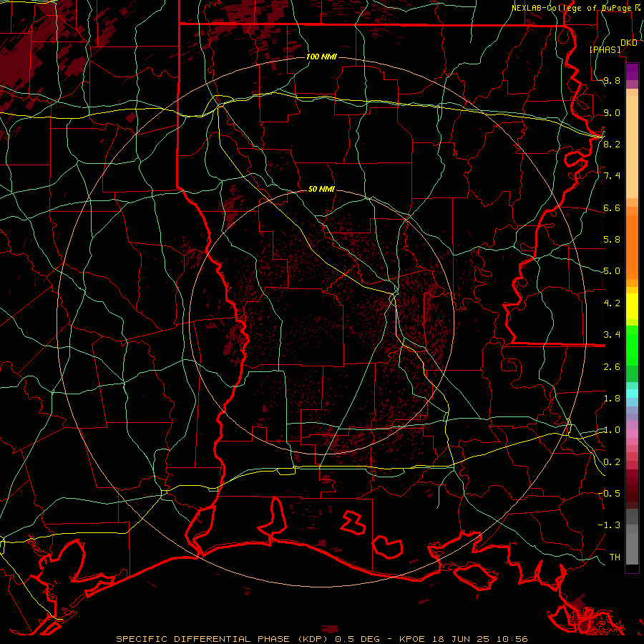Click the -0.5 value on the color scale

(609, 494)
